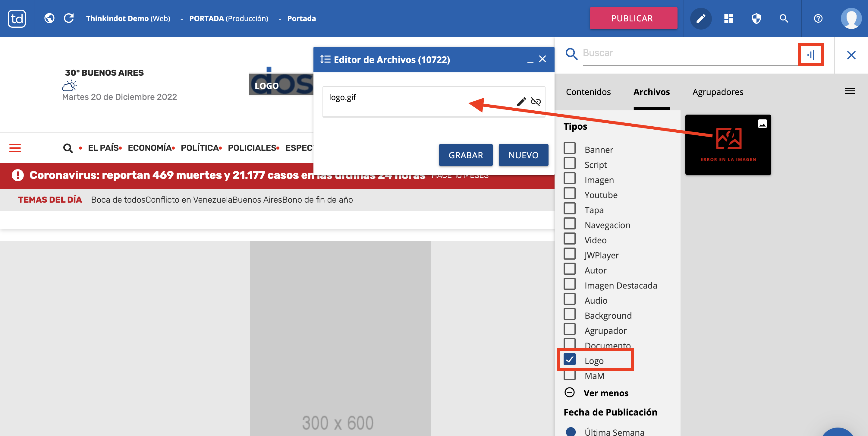Check the Tapa type checkbox
868x436 pixels.
pos(569,208)
